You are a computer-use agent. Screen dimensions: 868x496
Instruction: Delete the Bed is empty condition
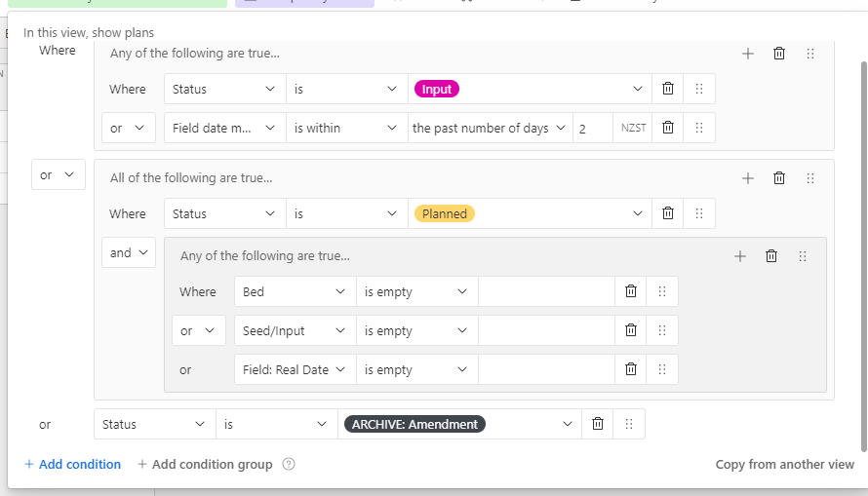tap(630, 291)
